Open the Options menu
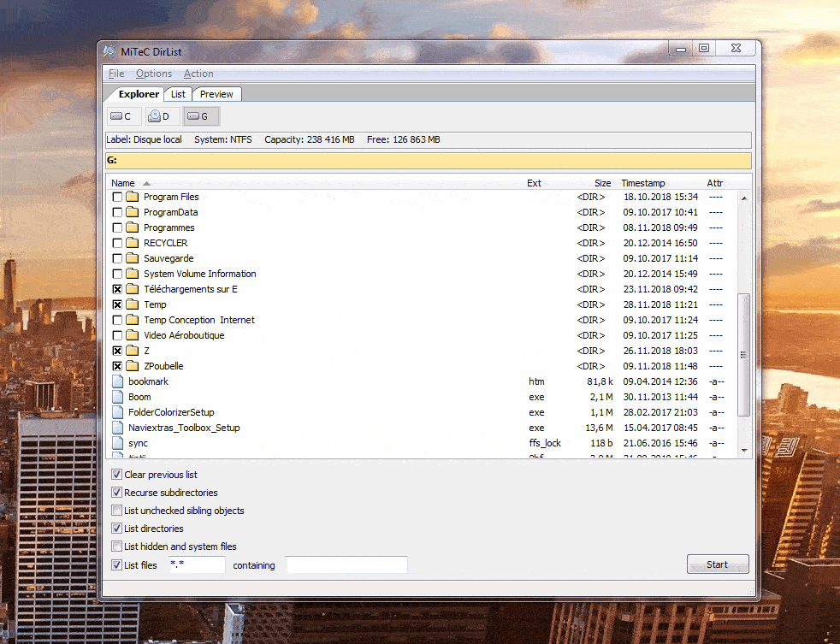840x644 pixels. tap(154, 74)
